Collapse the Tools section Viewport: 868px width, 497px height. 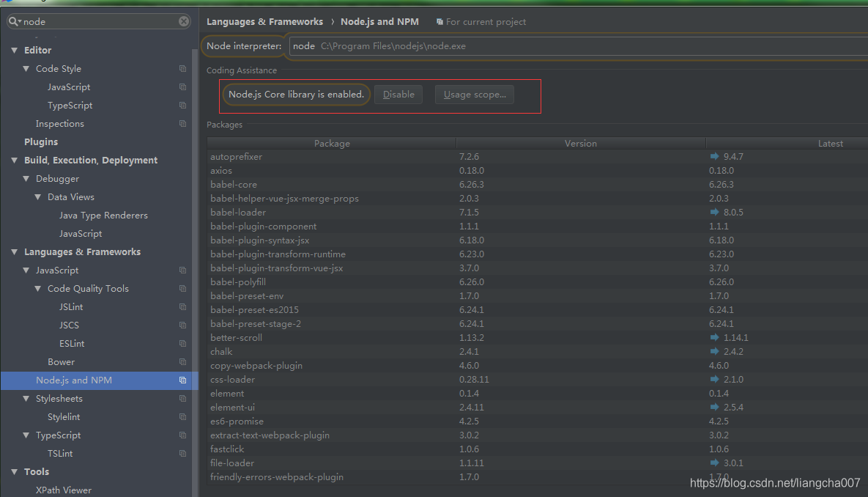pos(15,472)
